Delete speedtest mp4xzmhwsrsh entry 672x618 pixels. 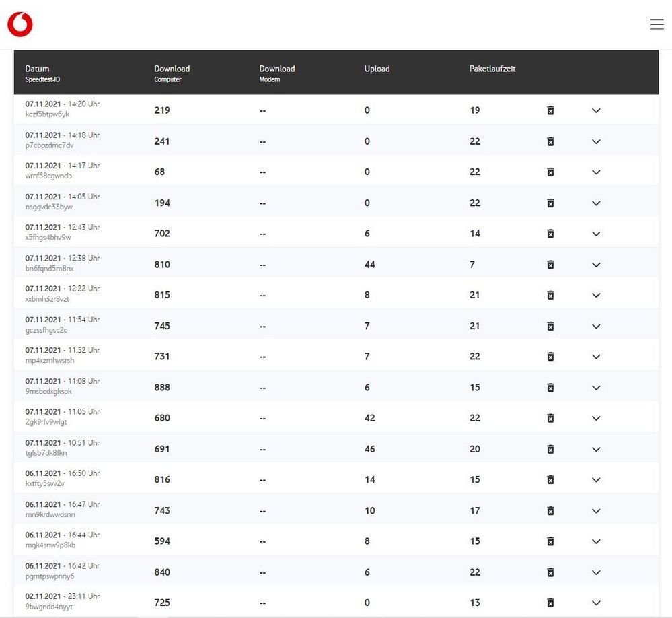(x=551, y=357)
